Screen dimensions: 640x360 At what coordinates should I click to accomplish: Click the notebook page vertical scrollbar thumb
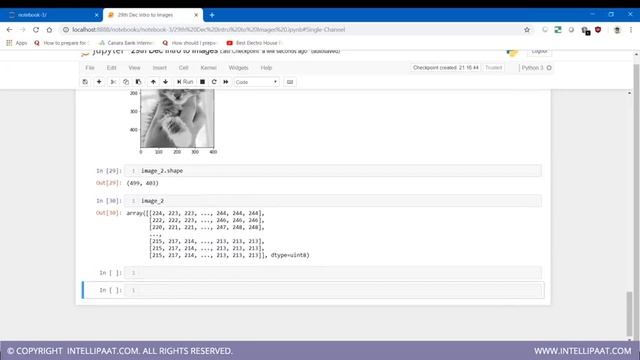(629, 313)
